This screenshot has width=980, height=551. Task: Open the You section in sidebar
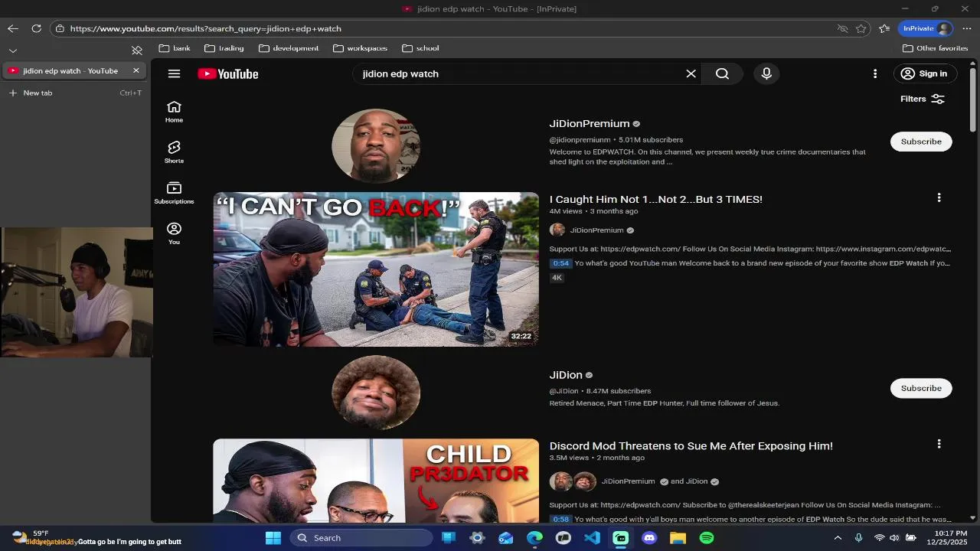pos(174,233)
